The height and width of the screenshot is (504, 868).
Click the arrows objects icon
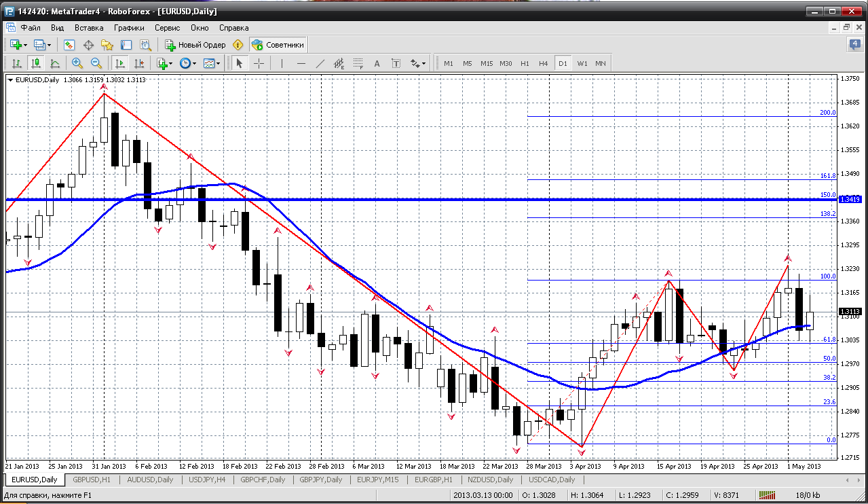(x=415, y=63)
